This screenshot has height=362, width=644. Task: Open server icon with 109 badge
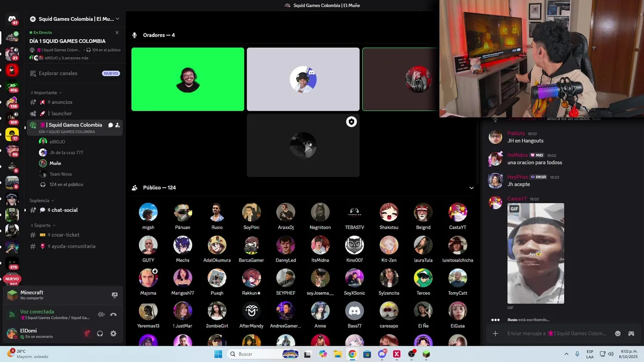tap(12, 119)
